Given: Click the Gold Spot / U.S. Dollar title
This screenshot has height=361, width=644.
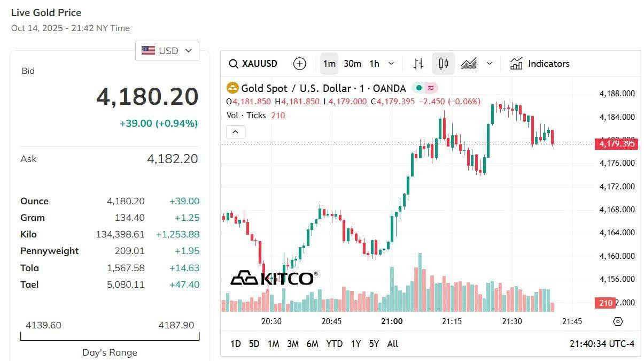Looking at the screenshot, I should click(299, 88).
